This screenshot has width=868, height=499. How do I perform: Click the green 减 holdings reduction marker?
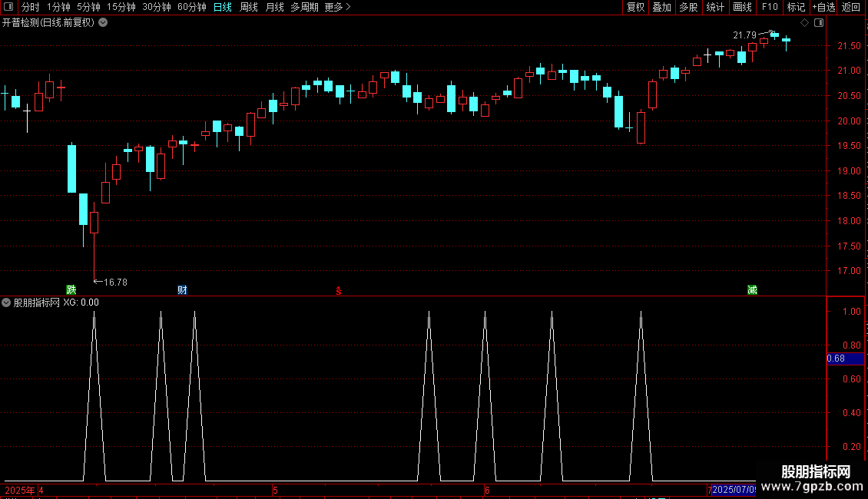pyautogui.click(x=752, y=289)
